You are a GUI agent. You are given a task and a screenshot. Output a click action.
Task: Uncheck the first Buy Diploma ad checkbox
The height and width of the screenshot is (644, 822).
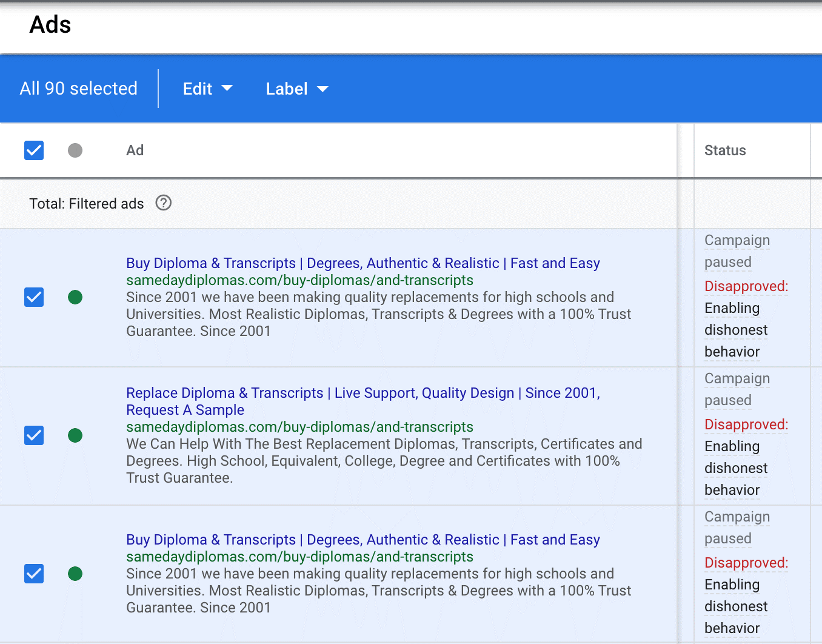34,297
